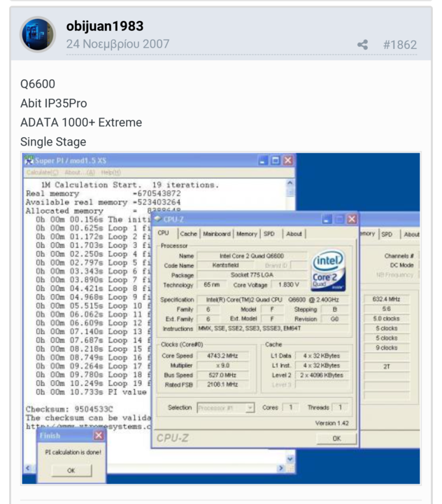
Task: Close the Finish dialog
Action: click(99, 435)
